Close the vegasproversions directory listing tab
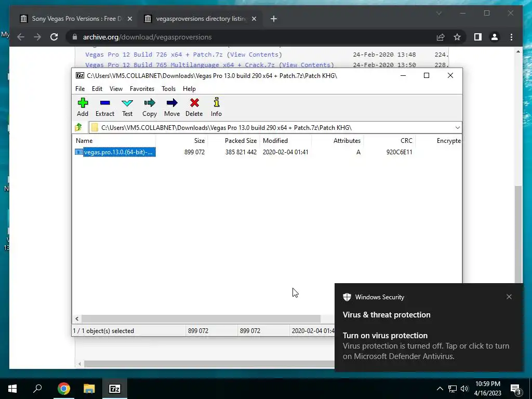The height and width of the screenshot is (399, 532). 254,19
